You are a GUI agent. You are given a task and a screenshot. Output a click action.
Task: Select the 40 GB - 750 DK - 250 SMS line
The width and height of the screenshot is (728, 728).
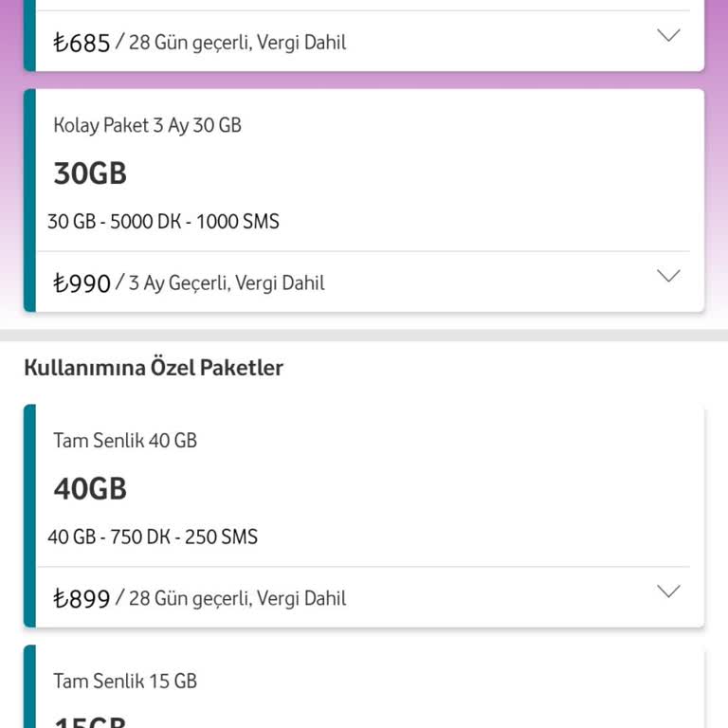[153, 537]
